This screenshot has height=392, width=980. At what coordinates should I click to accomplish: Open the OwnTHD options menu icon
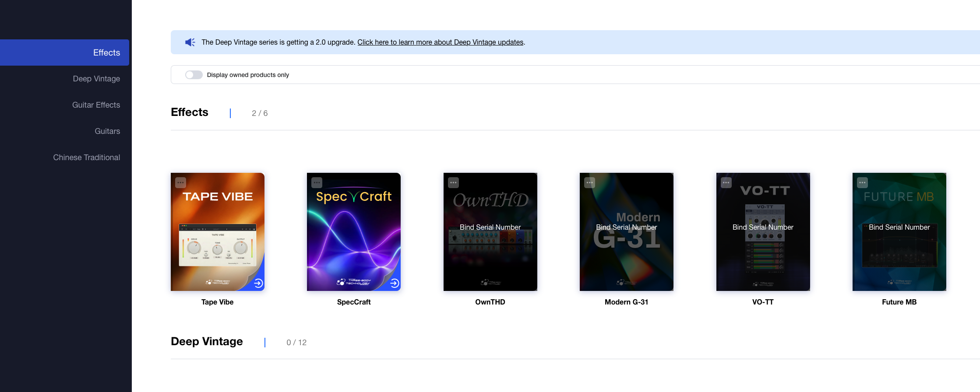point(453,182)
